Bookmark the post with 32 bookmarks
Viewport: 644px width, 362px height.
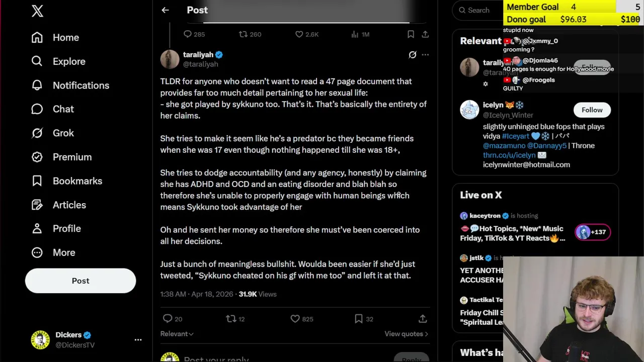click(359, 319)
